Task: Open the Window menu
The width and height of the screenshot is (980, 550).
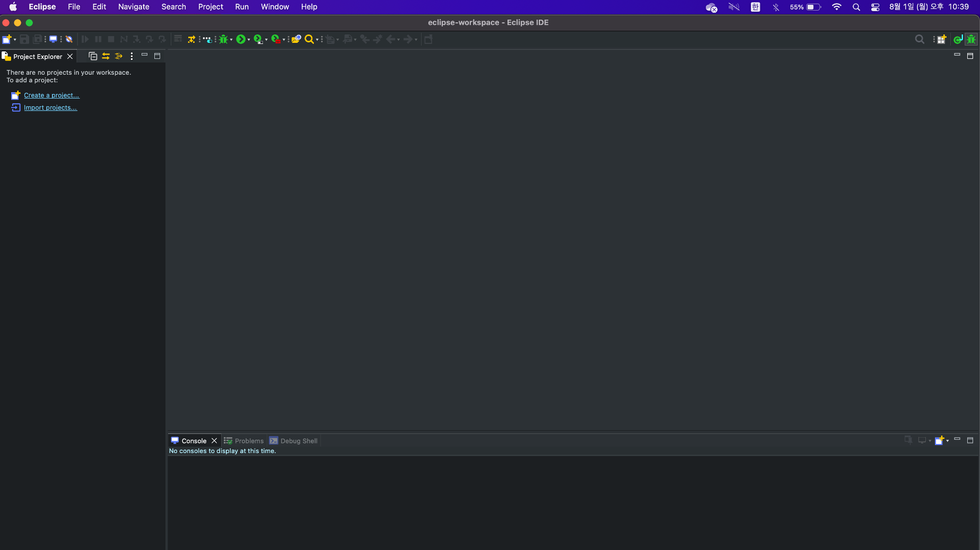Action: coord(275,7)
